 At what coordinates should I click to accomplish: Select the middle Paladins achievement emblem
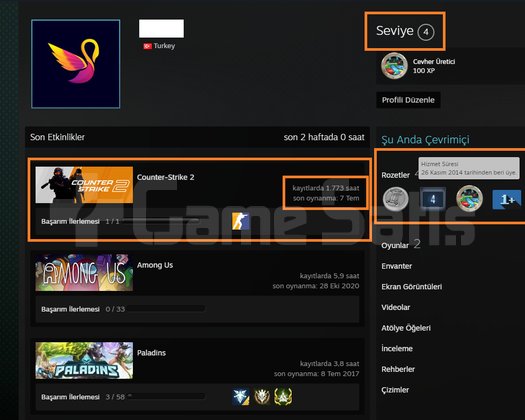point(262,397)
